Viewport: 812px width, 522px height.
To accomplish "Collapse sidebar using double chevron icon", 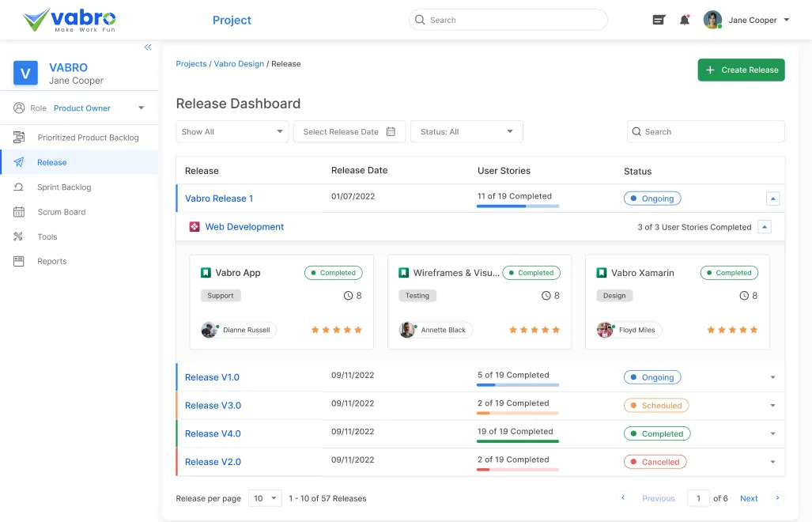I will (x=148, y=47).
